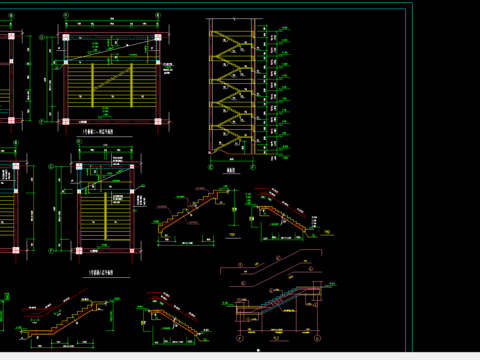The image size is (480, 360).
Task: Click bottom-left axis bubble of escalator section
Action: tap(239, 338)
